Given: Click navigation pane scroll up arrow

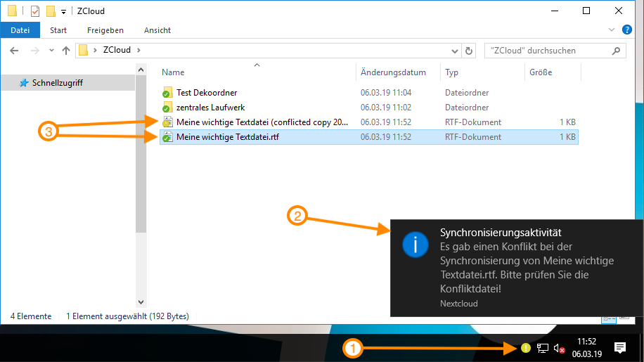Looking at the screenshot, I should (141, 70).
